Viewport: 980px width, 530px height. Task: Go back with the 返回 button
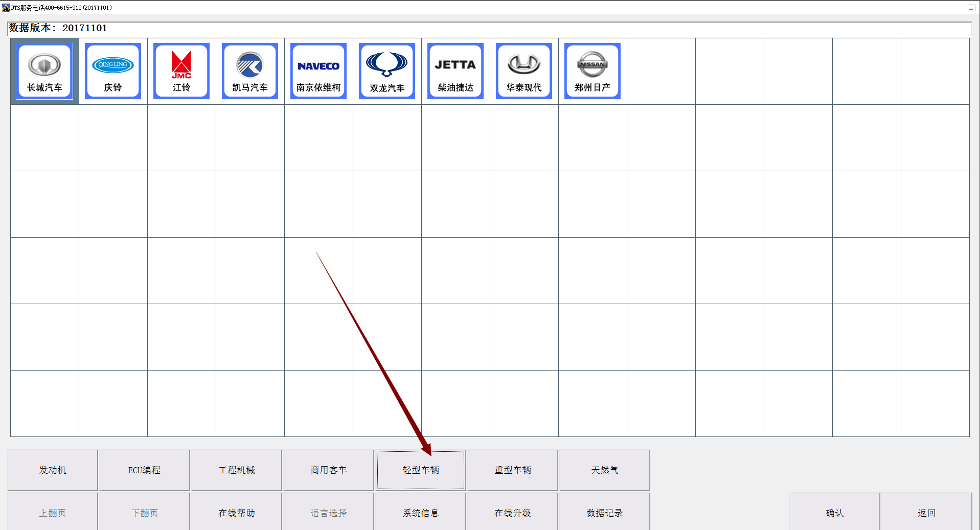[926, 512]
